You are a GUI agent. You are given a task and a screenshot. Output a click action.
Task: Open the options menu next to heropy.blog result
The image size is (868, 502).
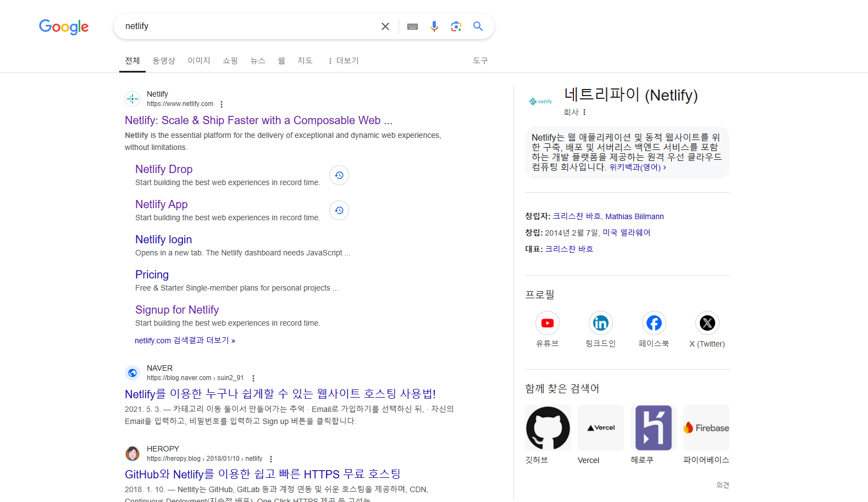coord(271,459)
